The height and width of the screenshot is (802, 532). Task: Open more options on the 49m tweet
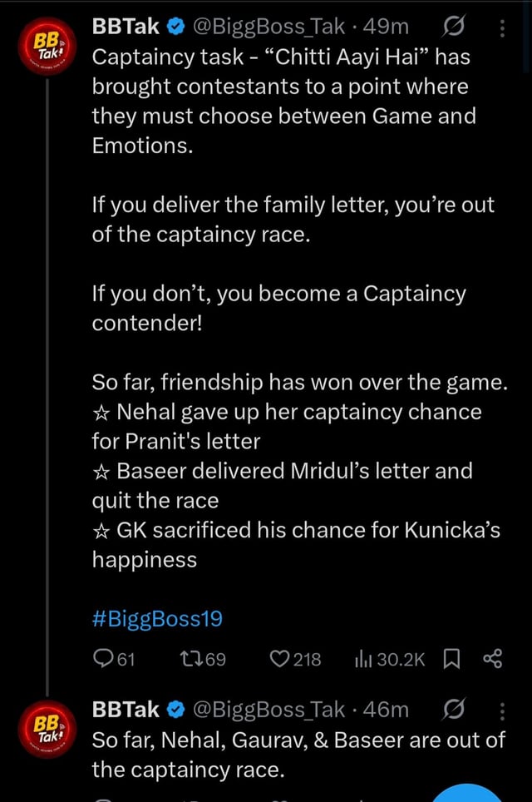pos(502,28)
